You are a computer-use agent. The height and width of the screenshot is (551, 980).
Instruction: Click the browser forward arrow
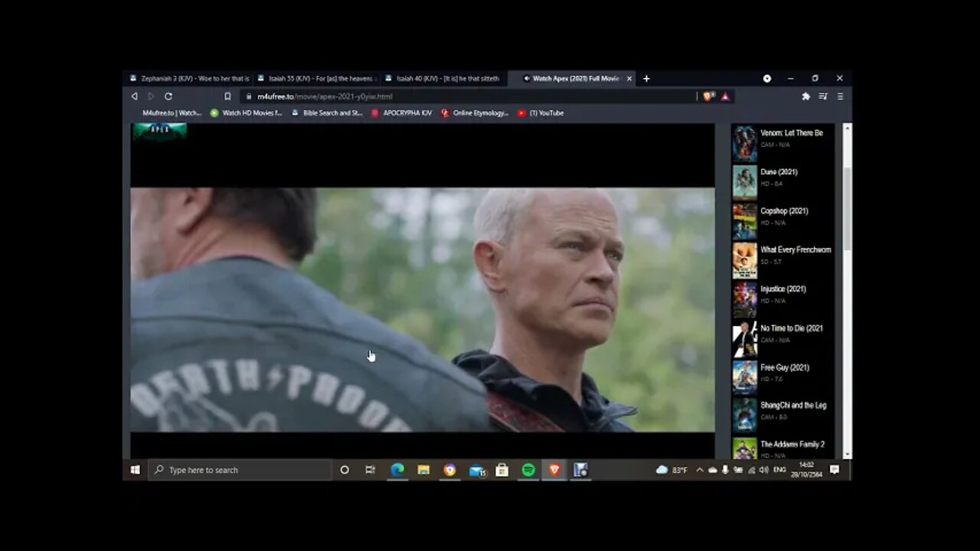[151, 96]
